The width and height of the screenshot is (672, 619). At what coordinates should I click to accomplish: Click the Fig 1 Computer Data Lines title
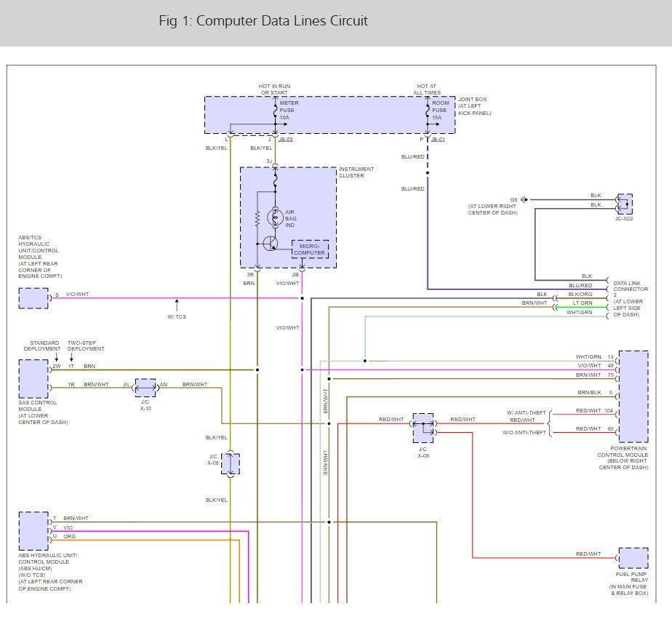coord(263,21)
